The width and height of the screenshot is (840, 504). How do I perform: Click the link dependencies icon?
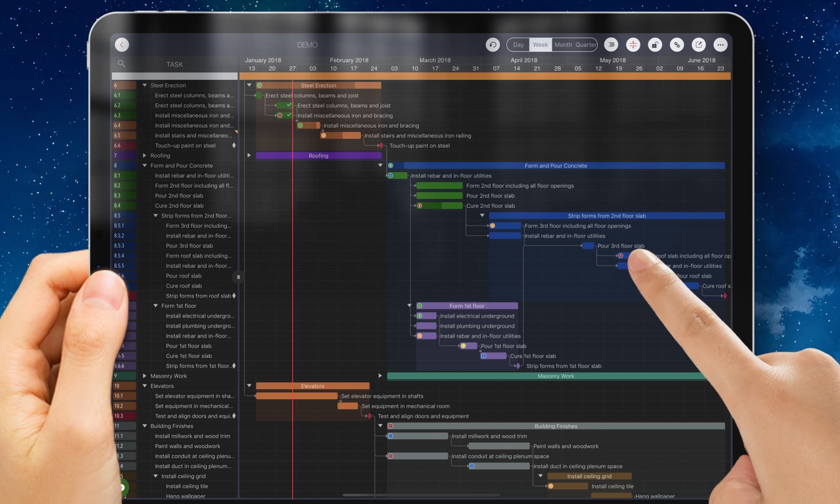[x=676, y=44]
